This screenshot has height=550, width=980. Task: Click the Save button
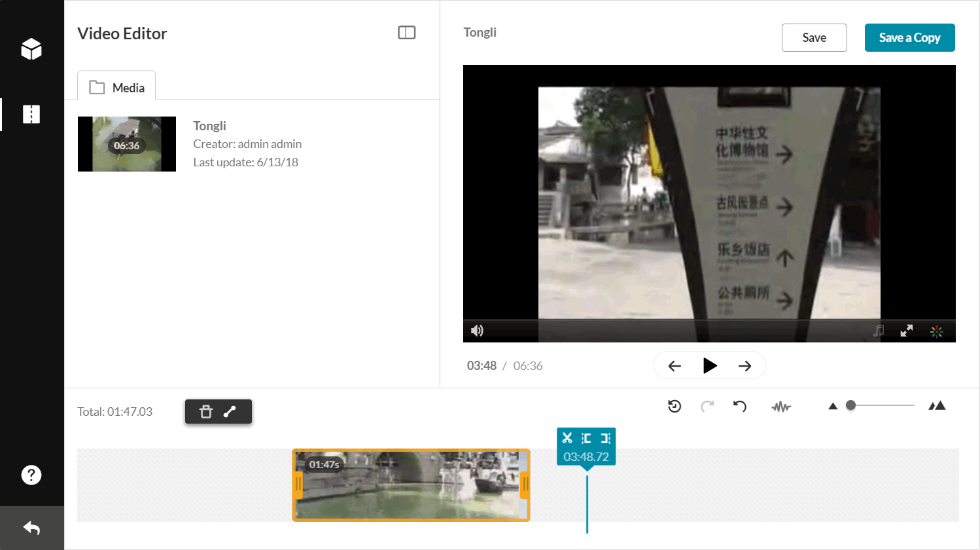point(814,38)
